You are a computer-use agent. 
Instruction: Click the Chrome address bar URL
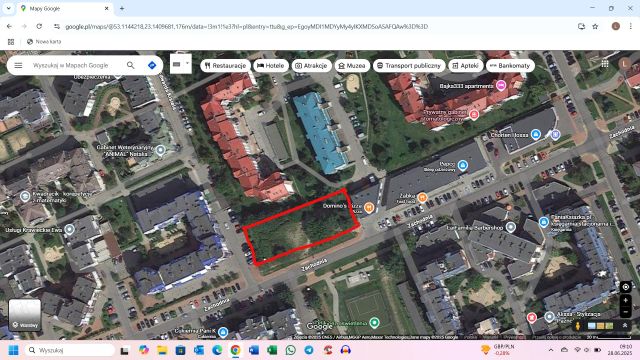247,27
